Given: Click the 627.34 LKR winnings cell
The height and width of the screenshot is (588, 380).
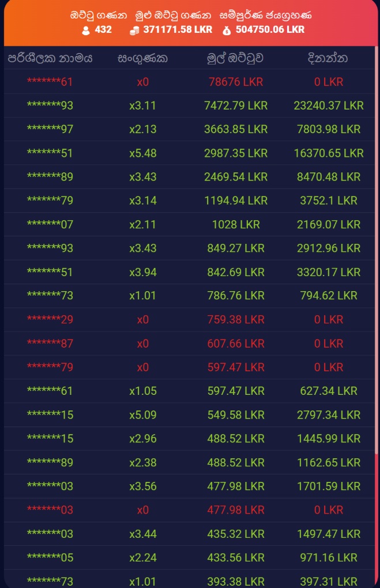Looking at the screenshot, I should (329, 391).
